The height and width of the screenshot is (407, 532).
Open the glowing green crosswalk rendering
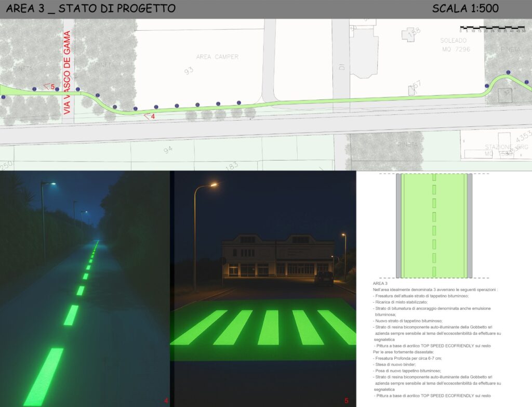tap(264, 289)
